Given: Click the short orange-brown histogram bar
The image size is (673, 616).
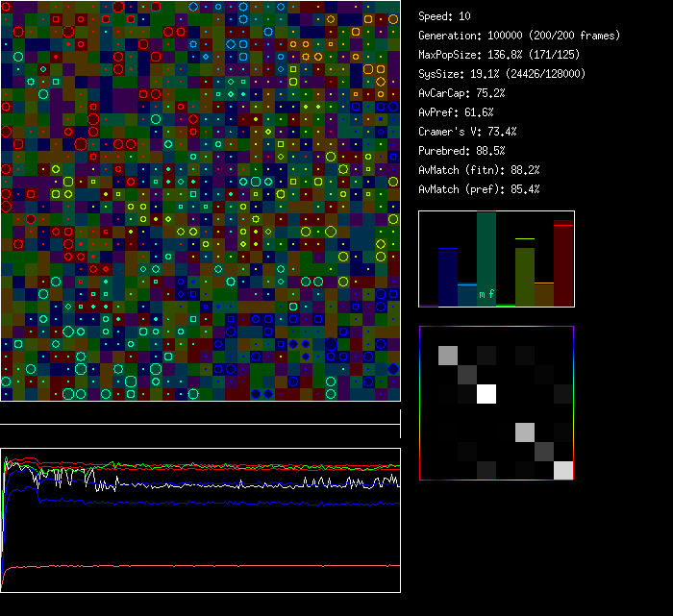Looking at the screenshot, I should [543, 294].
